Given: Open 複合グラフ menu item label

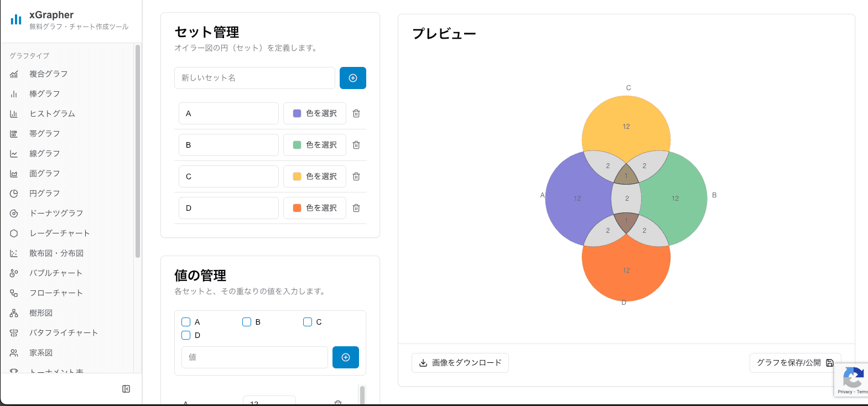Looking at the screenshot, I should [x=49, y=74].
